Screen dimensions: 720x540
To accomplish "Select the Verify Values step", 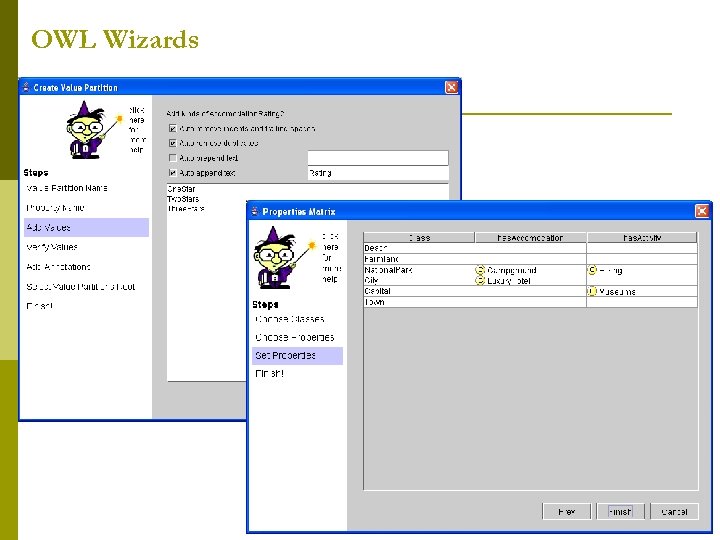I will tap(52, 247).
